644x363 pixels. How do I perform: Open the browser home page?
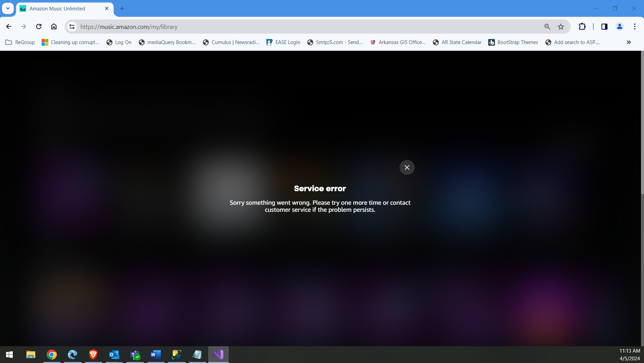click(54, 27)
